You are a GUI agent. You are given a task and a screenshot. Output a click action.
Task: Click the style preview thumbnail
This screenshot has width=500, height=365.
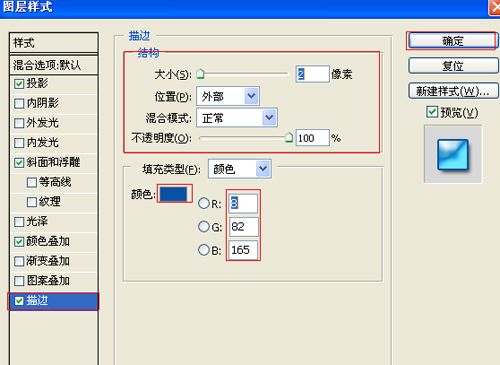pyautogui.click(x=453, y=154)
